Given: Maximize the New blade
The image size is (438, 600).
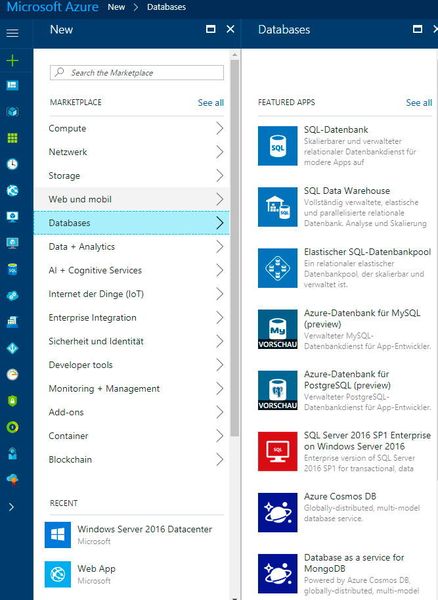Looking at the screenshot, I should (210, 29).
